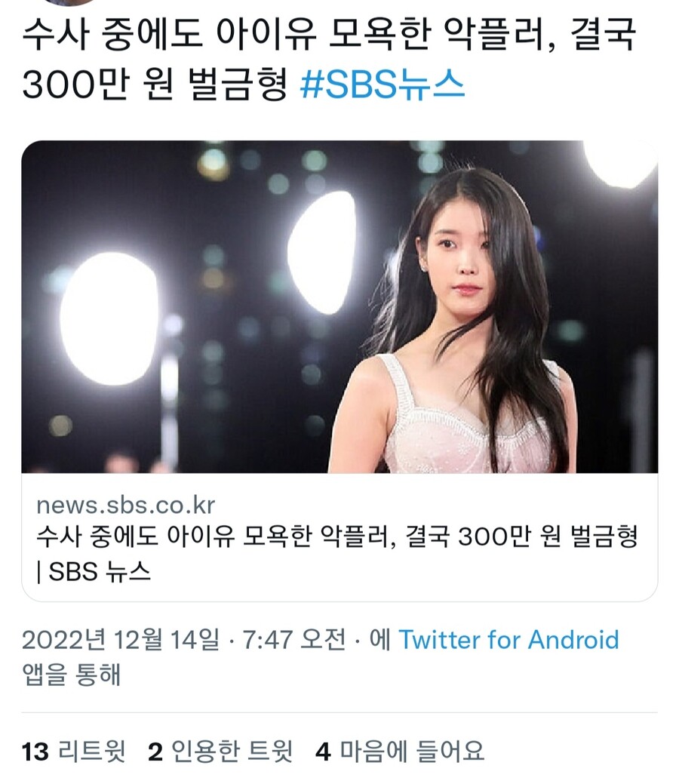View the 13 리트윗 list
679x784 pixels.
pyautogui.click(x=73, y=751)
